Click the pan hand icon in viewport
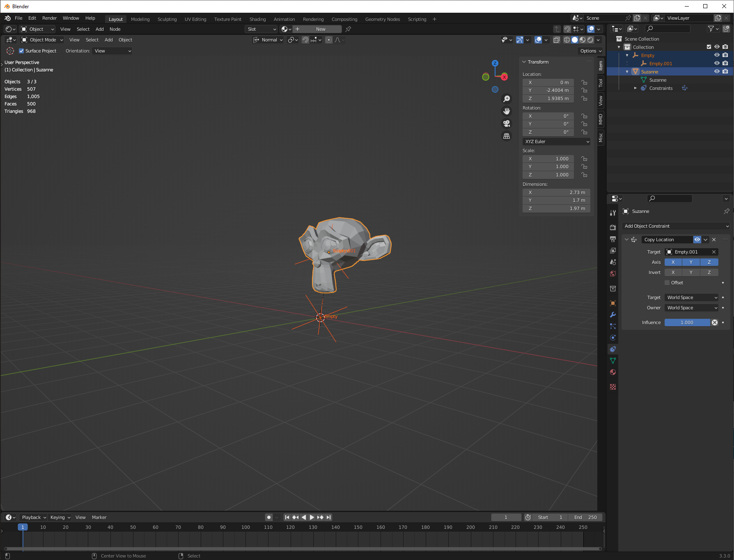734x560 pixels. 507,111
